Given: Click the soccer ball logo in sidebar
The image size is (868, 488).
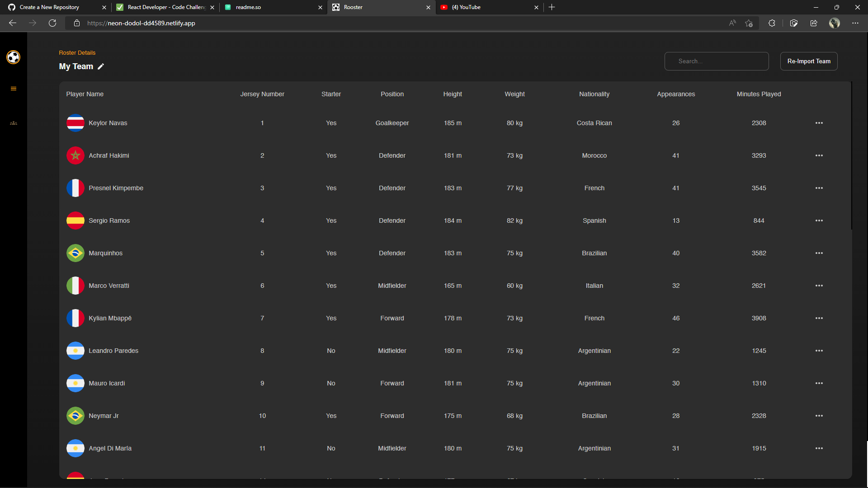Looking at the screenshot, I should [x=14, y=57].
